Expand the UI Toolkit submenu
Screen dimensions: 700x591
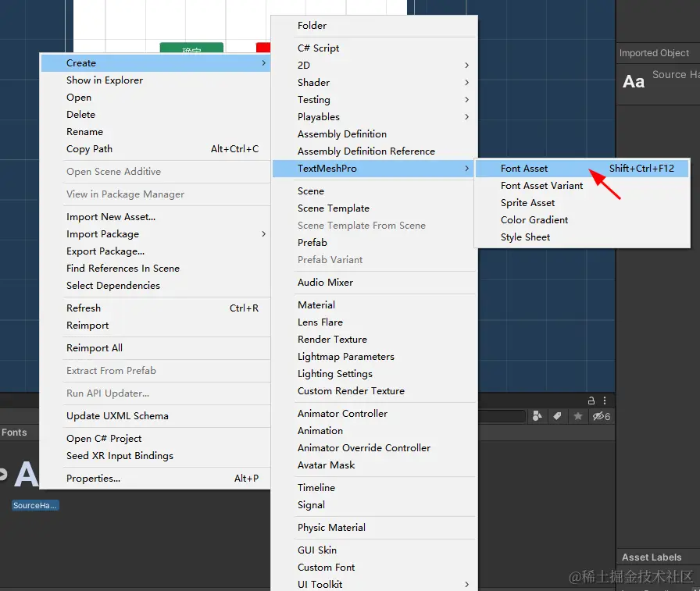(x=466, y=584)
